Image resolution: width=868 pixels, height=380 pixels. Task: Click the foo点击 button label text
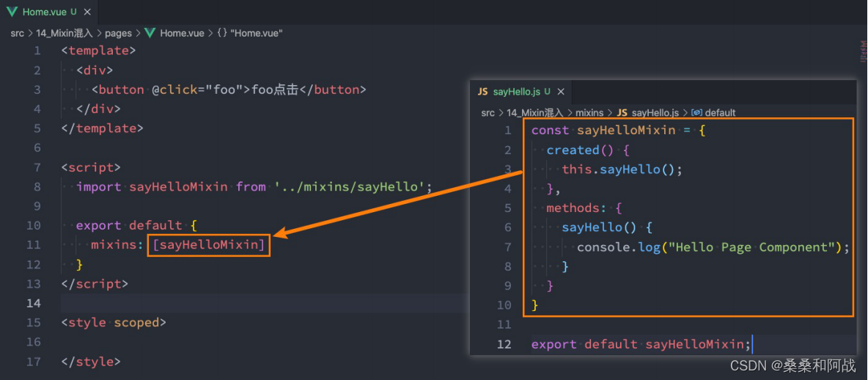click(275, 89)
